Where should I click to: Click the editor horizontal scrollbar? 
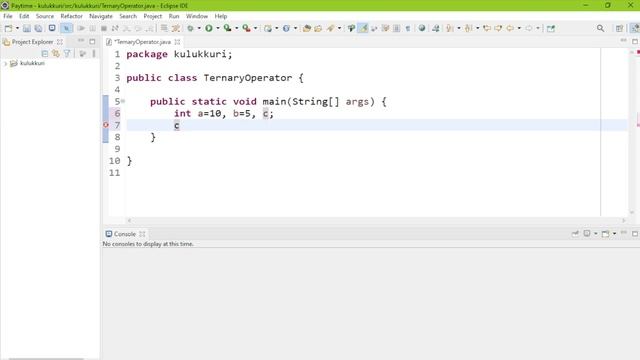click(376, 220)
